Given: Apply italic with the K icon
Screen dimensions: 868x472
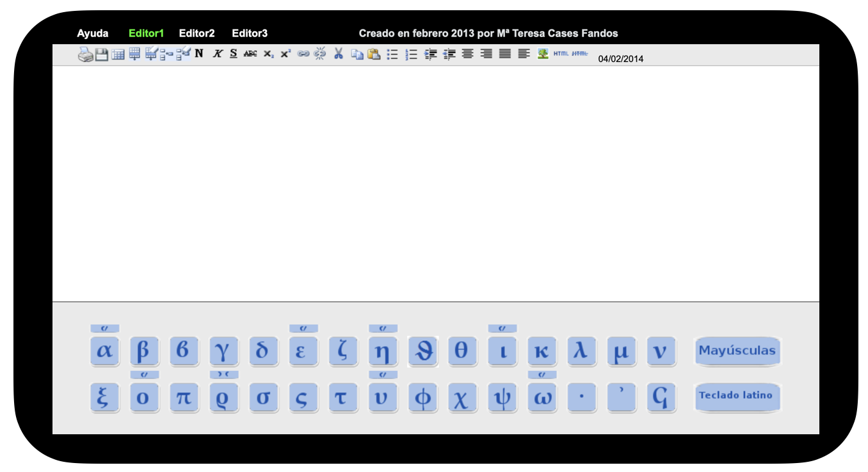Looking at the screenshot, I should pos(218,54).
